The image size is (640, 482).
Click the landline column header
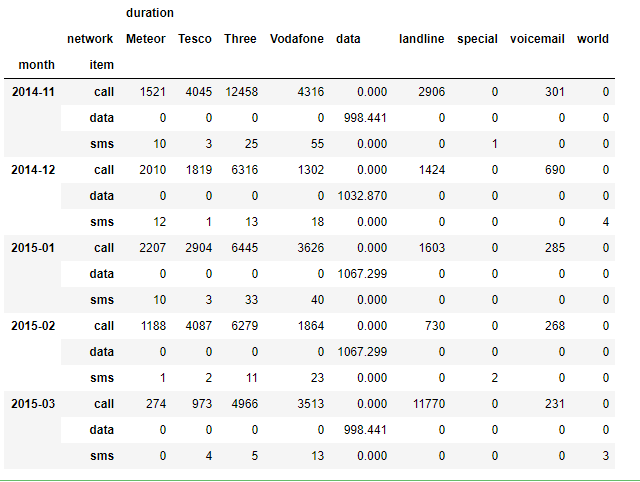tap(422, 39)
